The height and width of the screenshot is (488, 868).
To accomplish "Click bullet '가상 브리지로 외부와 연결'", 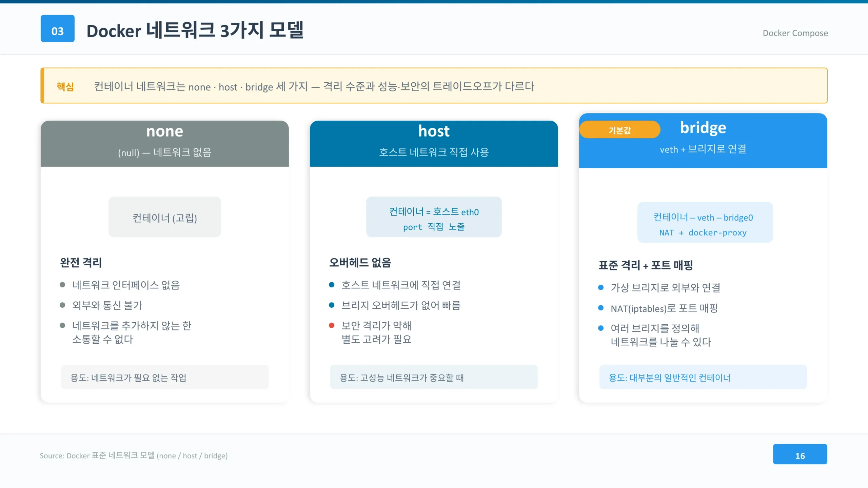I will 666,288.
